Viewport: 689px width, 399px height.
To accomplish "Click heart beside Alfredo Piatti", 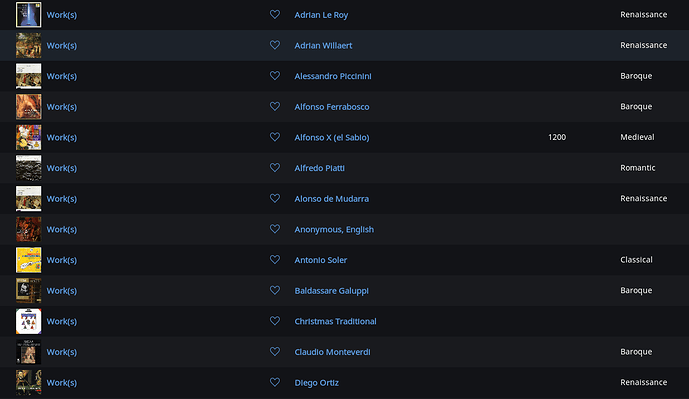I will [275, 168].
